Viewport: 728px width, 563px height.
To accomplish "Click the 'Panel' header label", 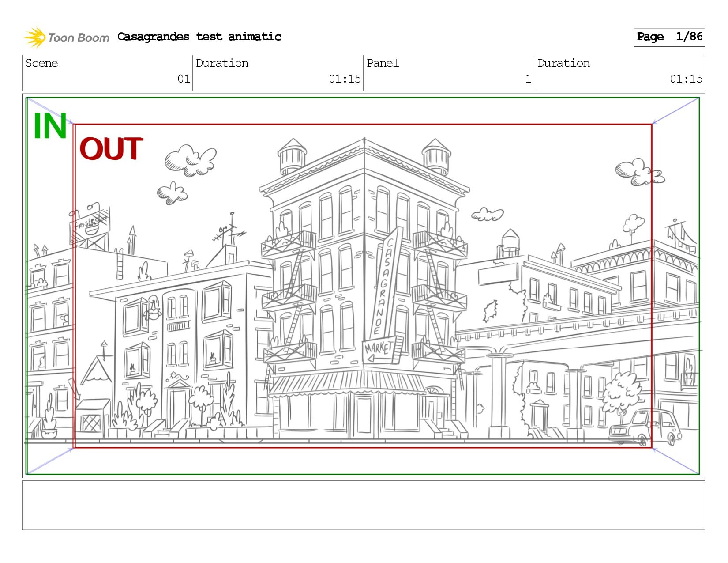I will [383, 63].
